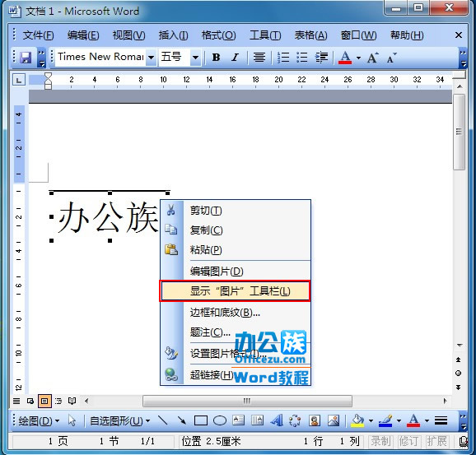Image resolution: width=476 pixels, height=455 pixels.
Task: Choose line style icon on drawing toolbar
Action: [x=441, y=420]
